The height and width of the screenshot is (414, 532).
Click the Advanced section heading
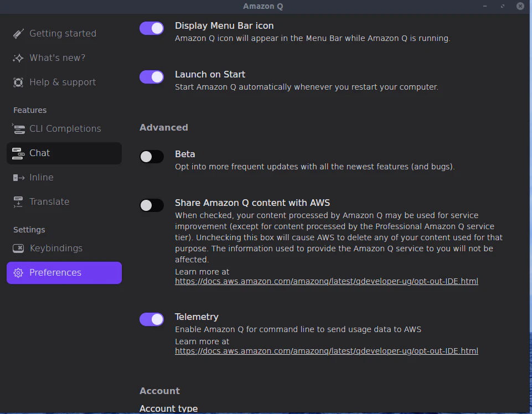pos(163,128)
